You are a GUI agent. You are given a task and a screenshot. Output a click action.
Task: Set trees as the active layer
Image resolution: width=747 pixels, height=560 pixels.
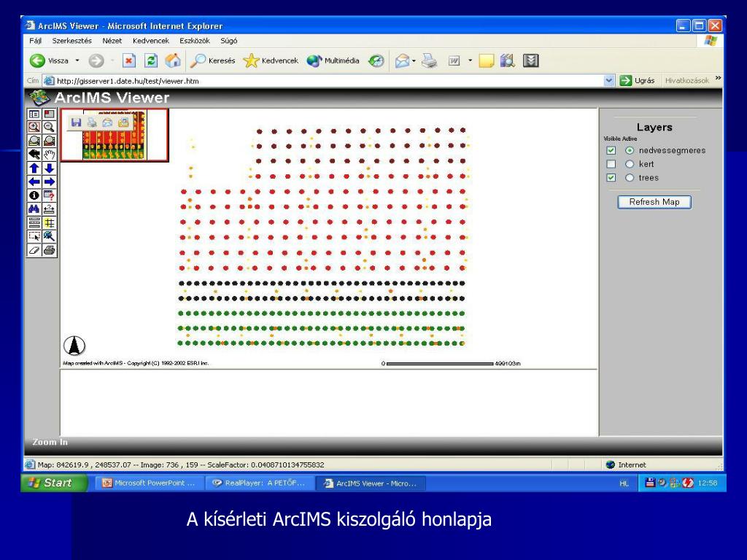click(630, 178)
